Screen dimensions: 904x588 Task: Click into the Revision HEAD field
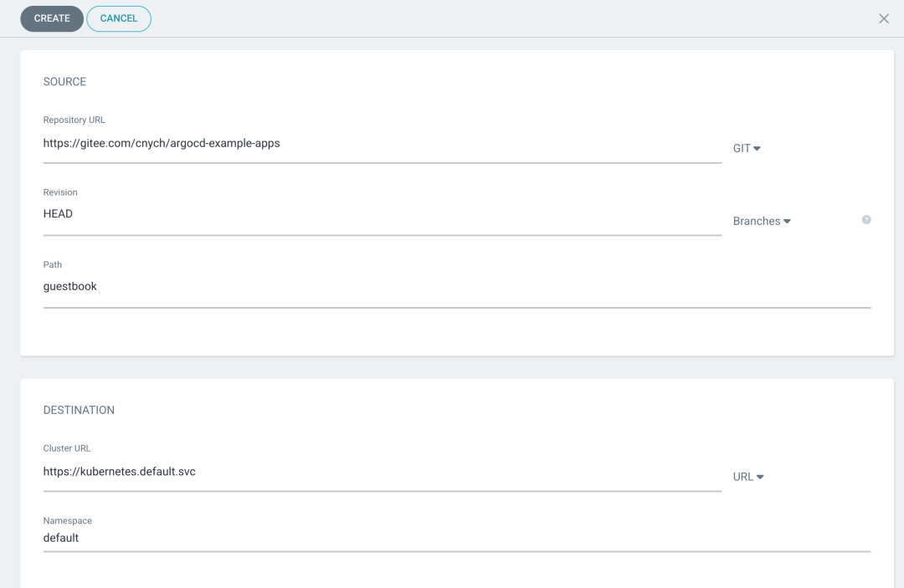coord(382,214)
